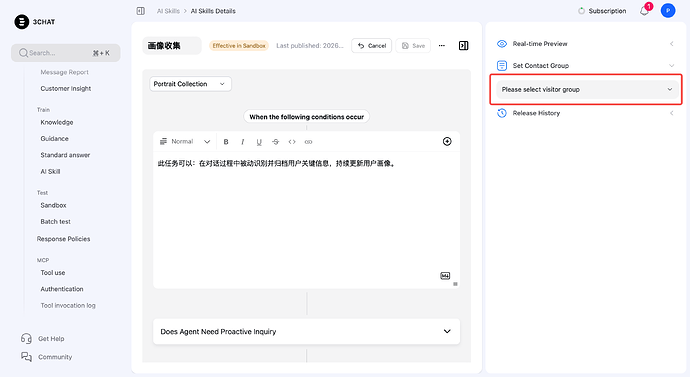Open Customer Insight in sidebar

click(66, 88)
